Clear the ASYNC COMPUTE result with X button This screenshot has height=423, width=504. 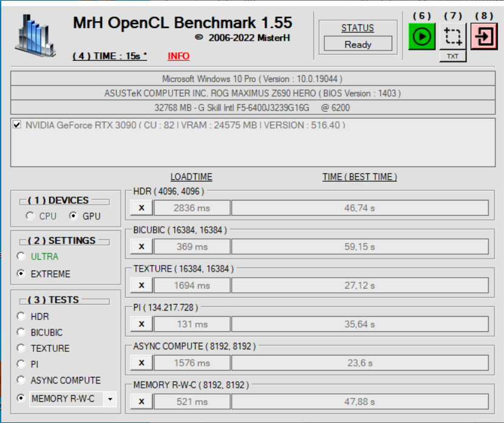[141, 363]
